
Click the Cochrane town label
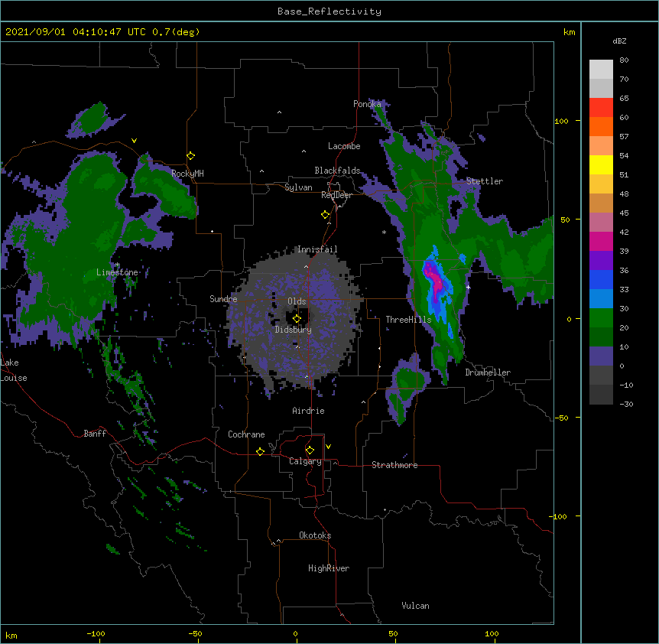[246, 434]
